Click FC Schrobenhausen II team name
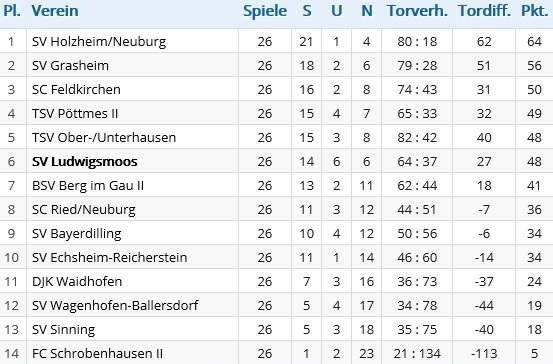 coord(97,353)
